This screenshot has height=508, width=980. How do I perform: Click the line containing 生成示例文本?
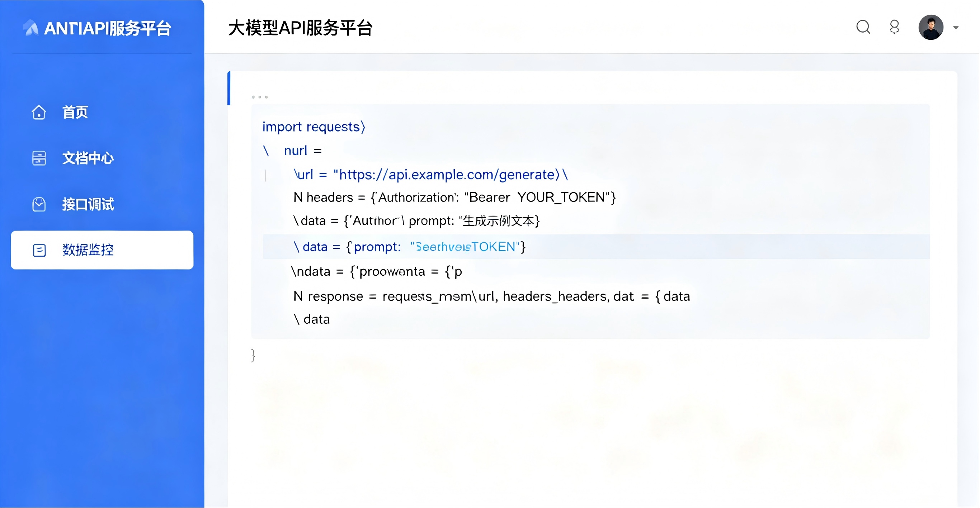(416, 220)
